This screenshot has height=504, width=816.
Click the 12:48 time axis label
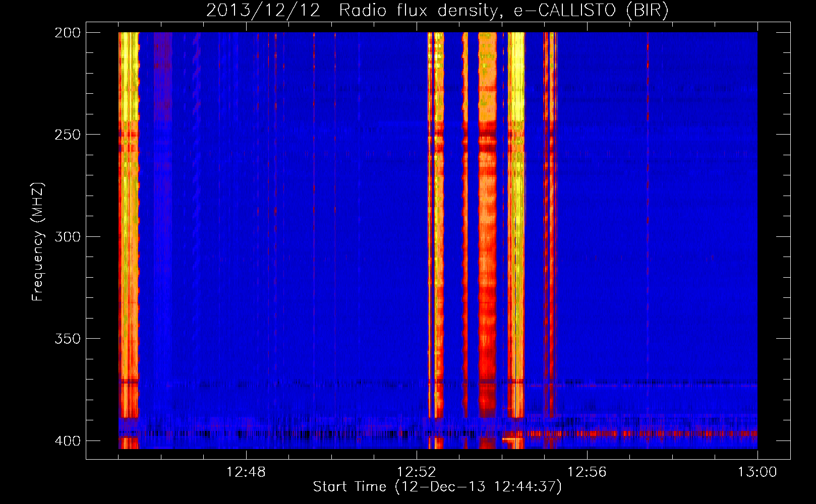(246, 472)
